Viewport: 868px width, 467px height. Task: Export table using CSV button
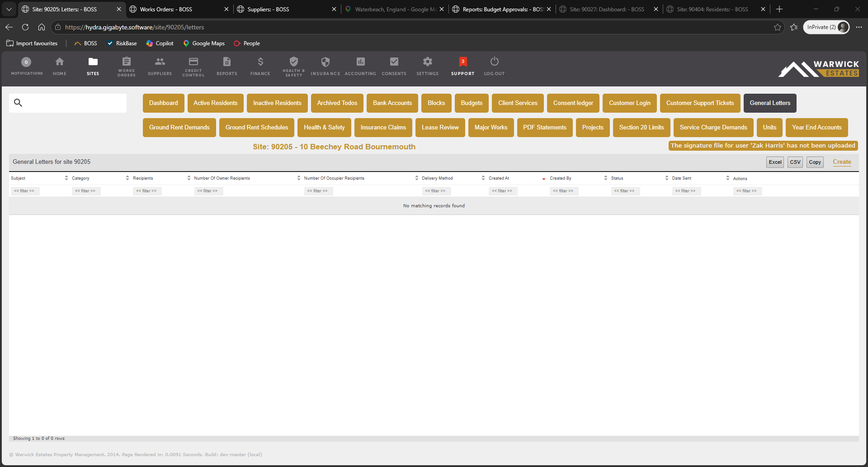(x=795, y=162)
